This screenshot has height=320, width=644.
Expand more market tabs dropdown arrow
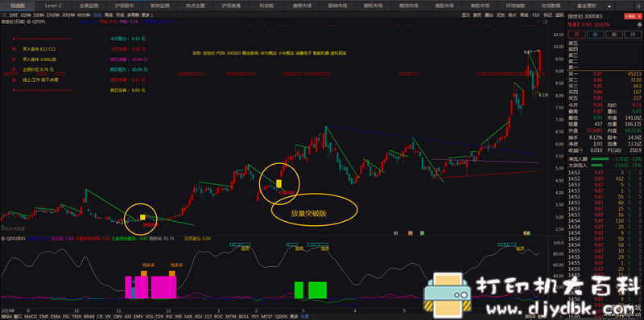[x=609, y=6]
